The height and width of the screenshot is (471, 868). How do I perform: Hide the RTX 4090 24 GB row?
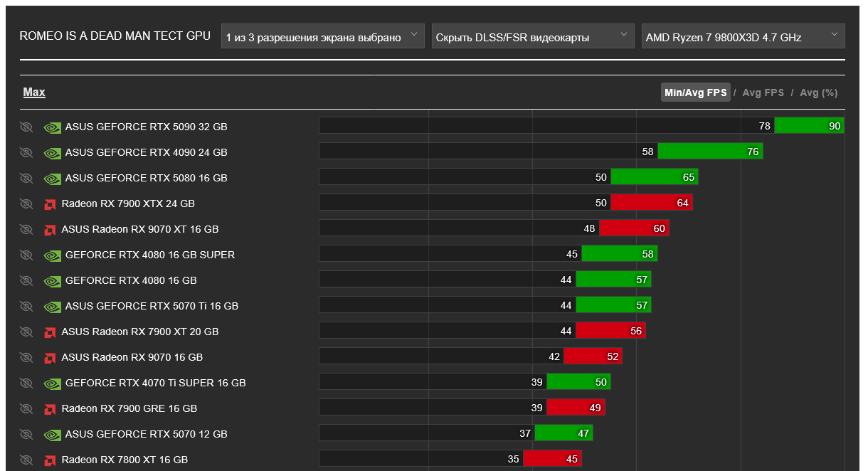point(26,153)
